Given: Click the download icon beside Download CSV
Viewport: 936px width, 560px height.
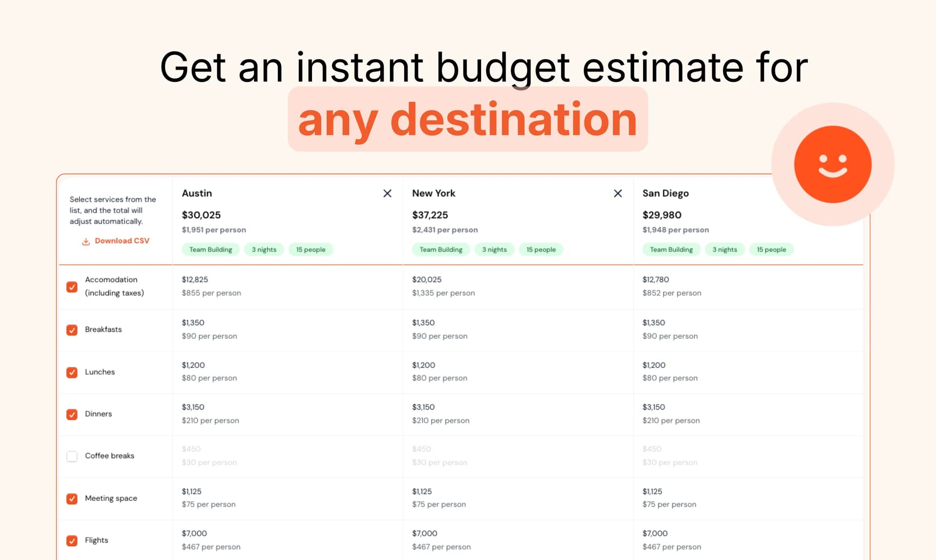Looking at the screenshot, I should pyautogui.click(x=86, y=241).
